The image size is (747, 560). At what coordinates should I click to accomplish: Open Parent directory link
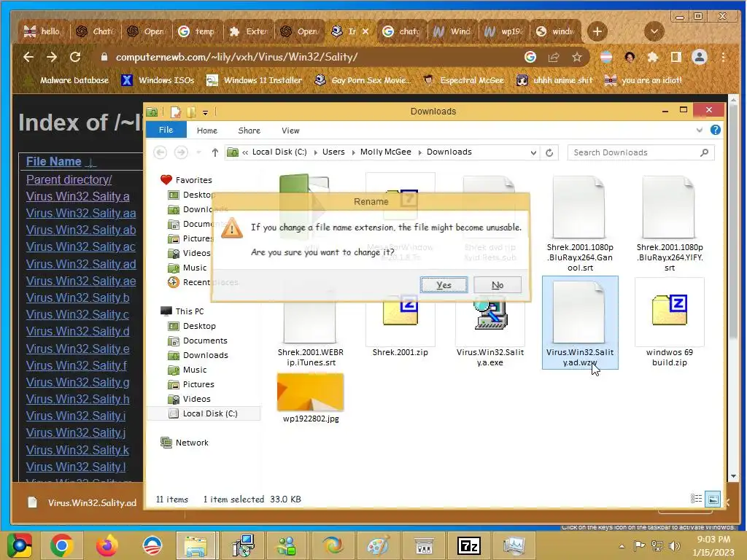[x=69, y=179]
